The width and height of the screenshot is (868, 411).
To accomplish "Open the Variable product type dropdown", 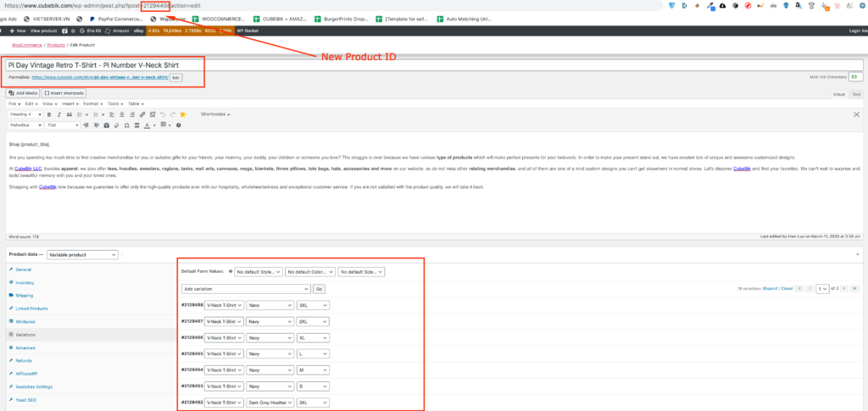I will pyautogui.click(x=82, y=254).
